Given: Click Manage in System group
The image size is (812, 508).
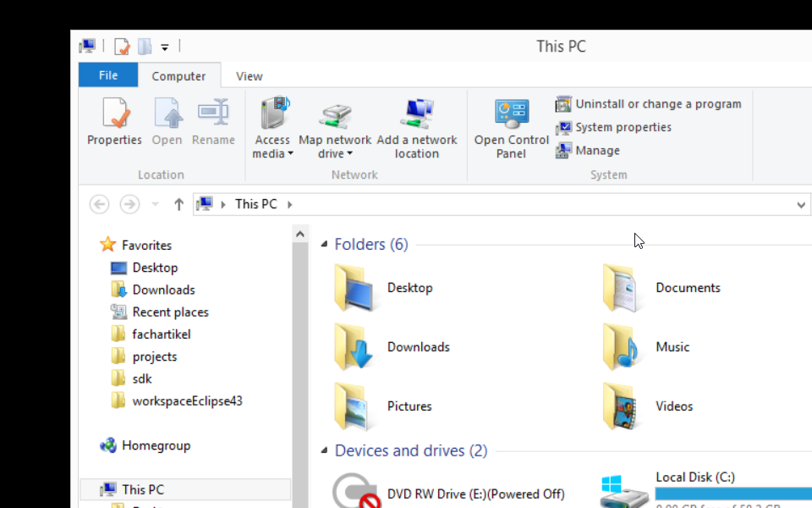Looking at the screenshot, I should coord(587,151).
